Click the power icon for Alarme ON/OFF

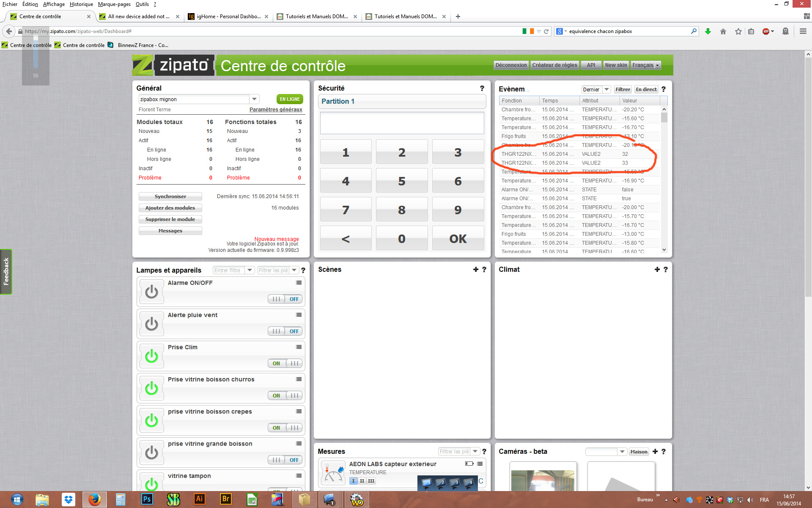click(x=151, y=292)
